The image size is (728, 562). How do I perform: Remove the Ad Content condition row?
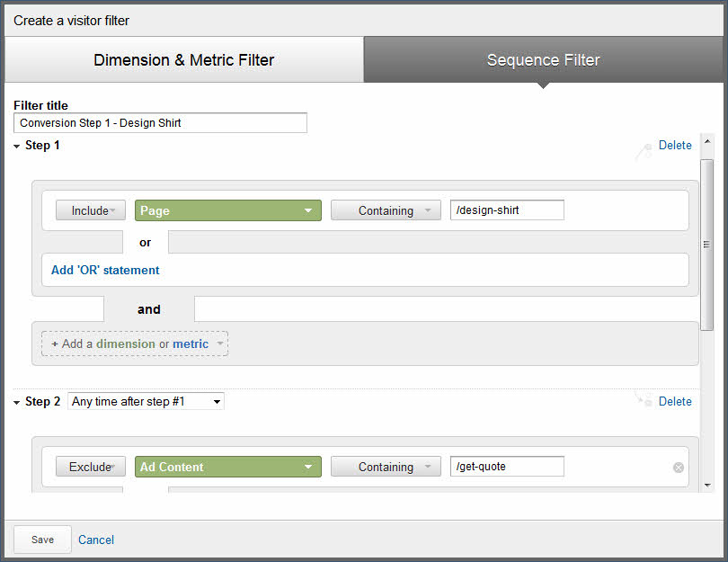coord(678,468)
